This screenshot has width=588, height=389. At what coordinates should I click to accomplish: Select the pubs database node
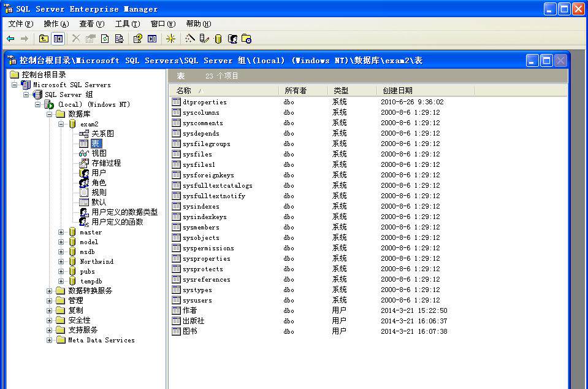pyautogui.click(x=86, y=271)
